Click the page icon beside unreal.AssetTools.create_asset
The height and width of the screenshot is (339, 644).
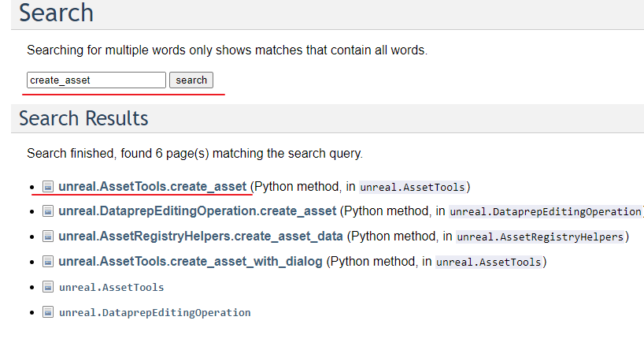pyautogui.click(x=48, y=187)
